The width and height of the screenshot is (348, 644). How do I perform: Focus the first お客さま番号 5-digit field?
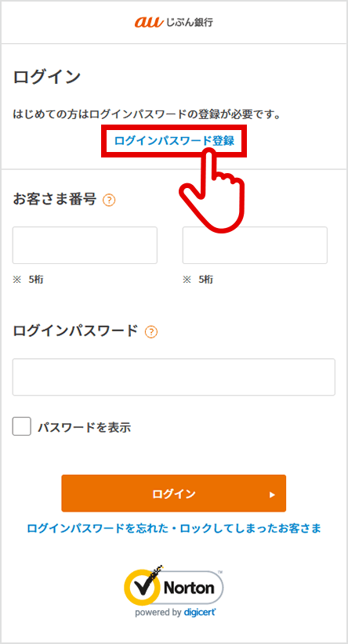pyautogui.click(x=85, y=245)
